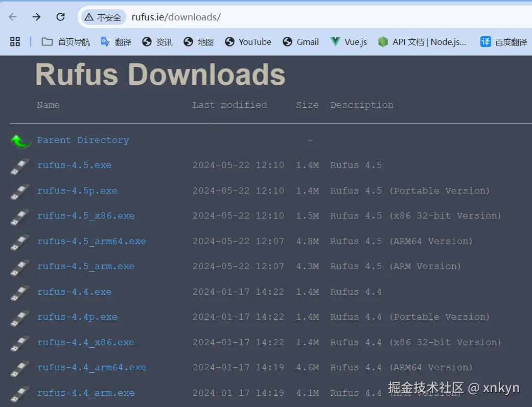Click the Rufus Downloads page heading
Image resolution: width=532 pixels, height=407 pixels.
tap(160, 75)
